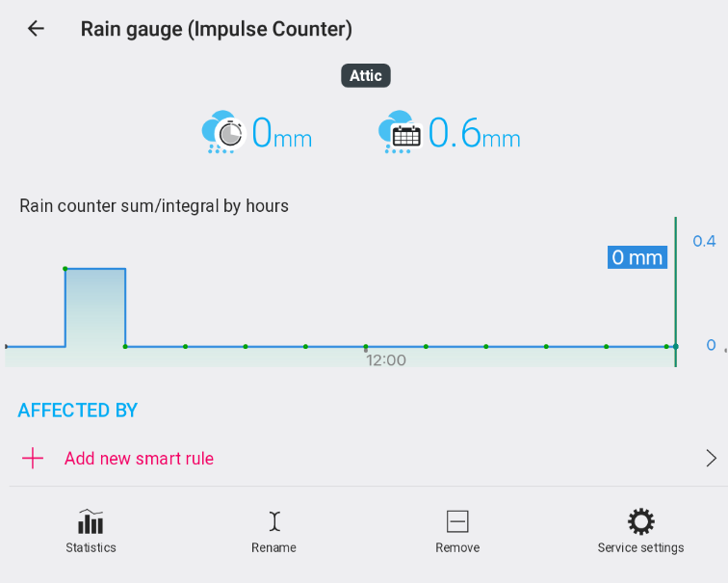Click the Rain gauge (Impulse Counter) title
This screenshot has height=583, width=728.
(x=217, y=29)
